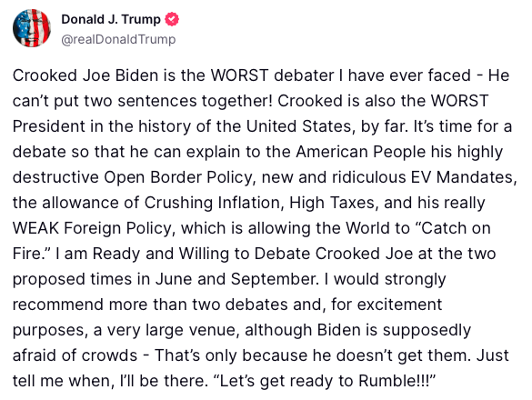
Task: Visit the @realDonaldTrump handle link
Action: point(118,39)
